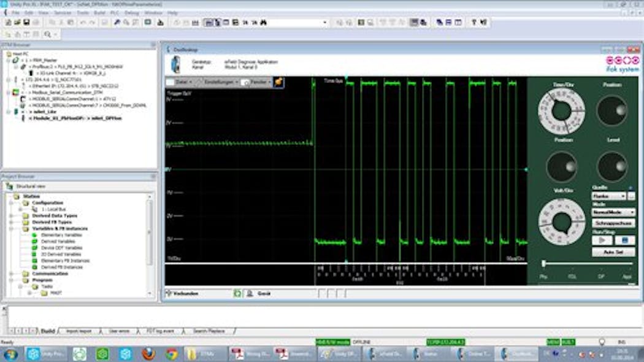Click the Redo arrow in toolbar
Screen dimensions: 644x362
click(x=92, y=23)
